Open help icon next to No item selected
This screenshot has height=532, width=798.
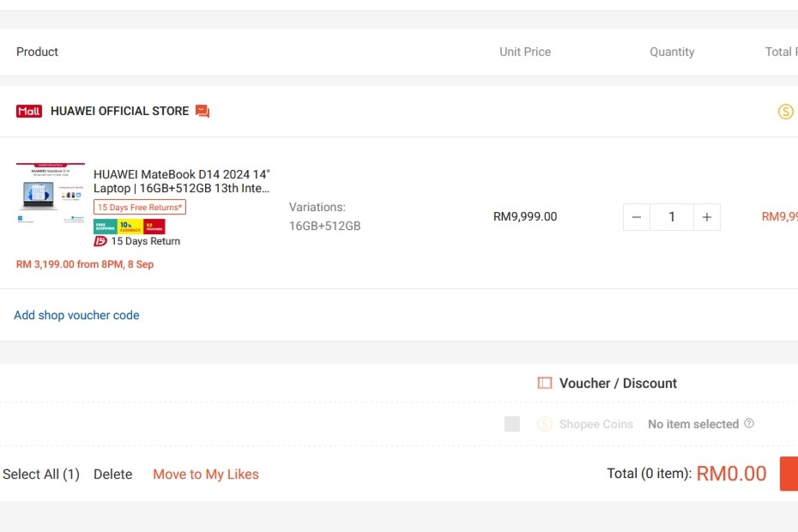click(x=749, y=423)
